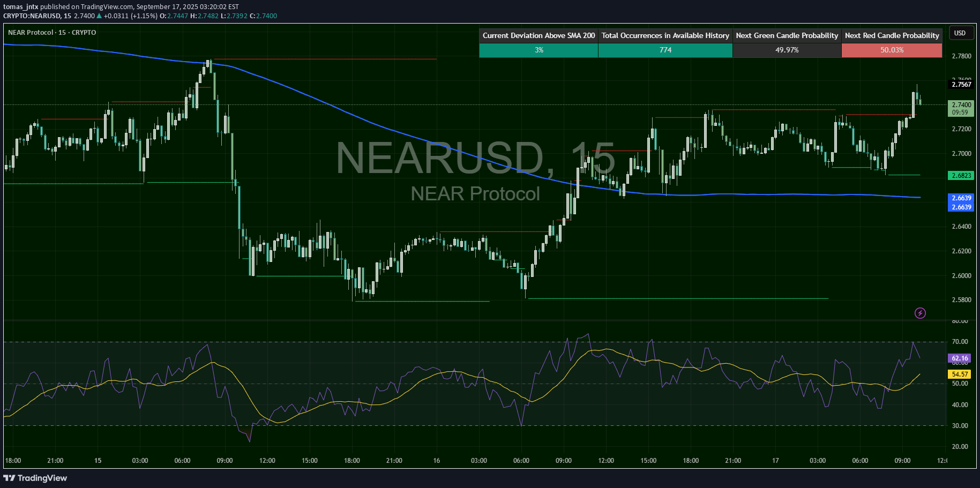Click the purple RSI value 62.16 label

(x=960, y=358)
